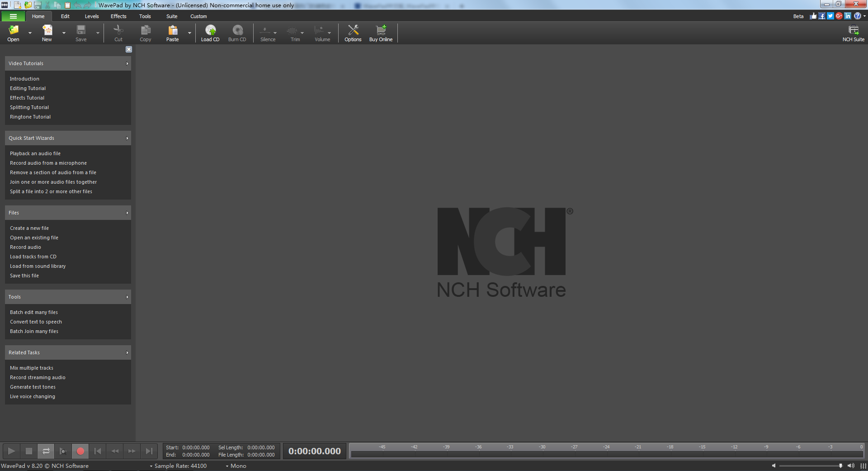
Task: Click the Rewind button
Action: tap(115, 451)
